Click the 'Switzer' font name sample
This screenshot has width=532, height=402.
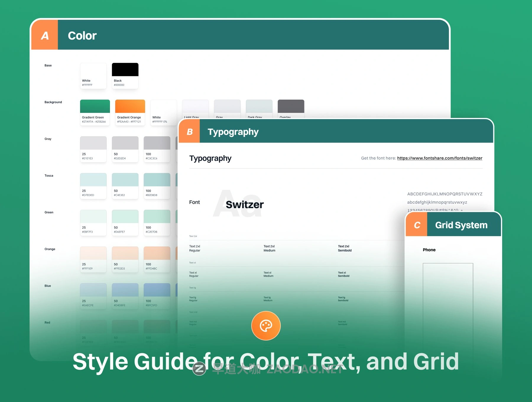244,205
